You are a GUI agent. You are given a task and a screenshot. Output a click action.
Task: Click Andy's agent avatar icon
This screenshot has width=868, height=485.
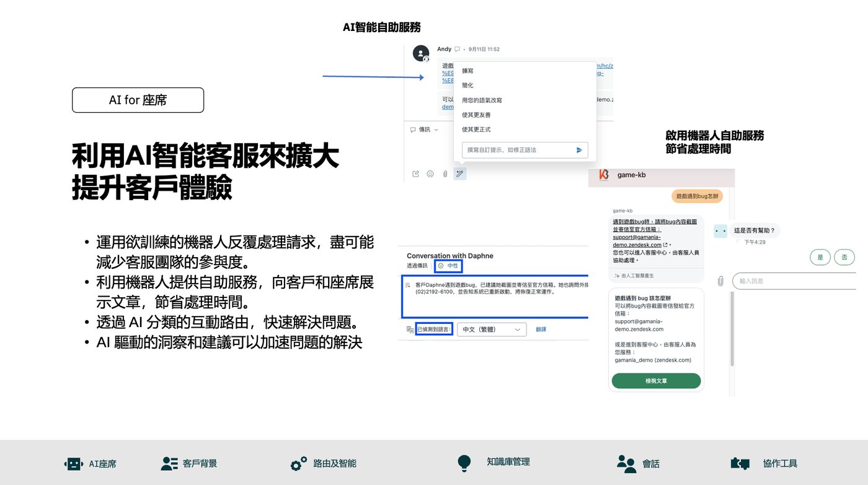421,54
